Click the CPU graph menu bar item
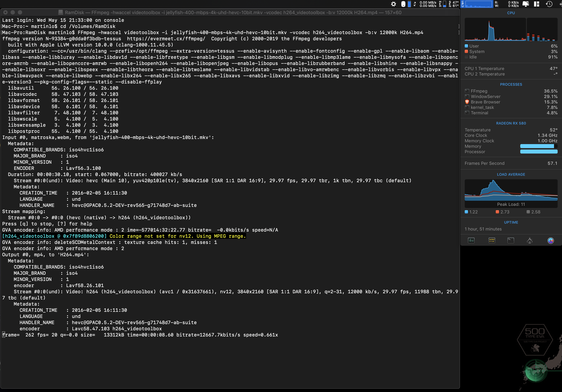Screen dimensions: 562x392 pos(477,4)
